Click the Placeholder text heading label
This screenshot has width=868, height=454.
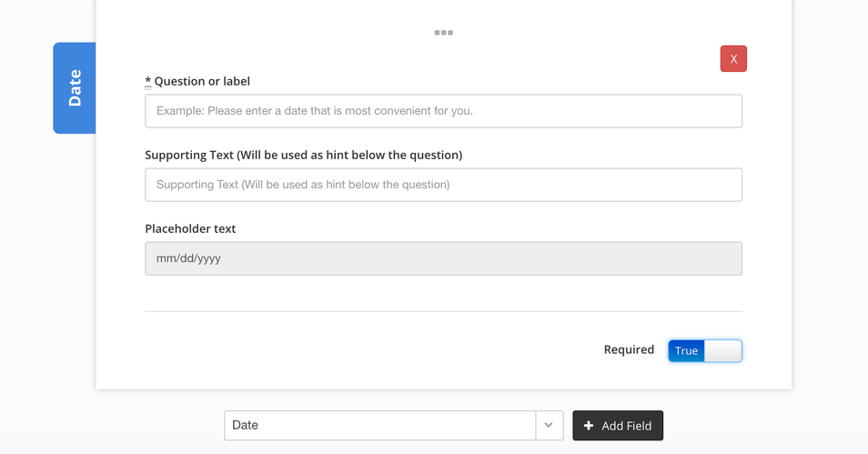coord(190,228)
